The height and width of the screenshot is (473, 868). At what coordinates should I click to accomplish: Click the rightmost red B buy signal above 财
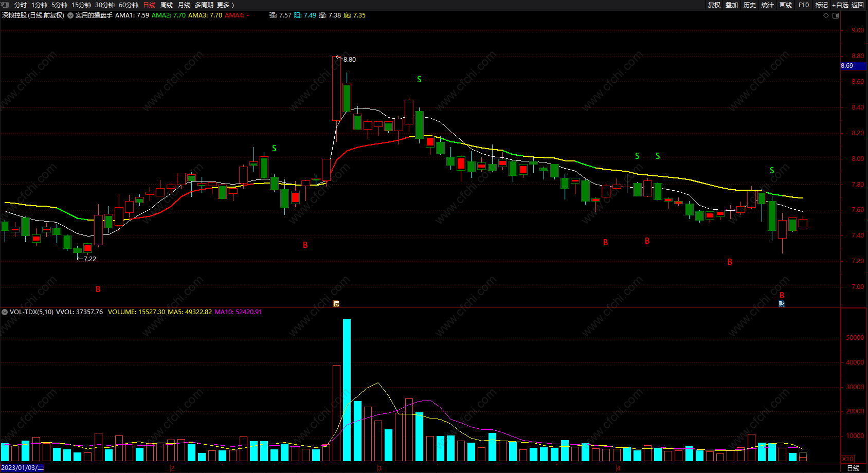782,295
